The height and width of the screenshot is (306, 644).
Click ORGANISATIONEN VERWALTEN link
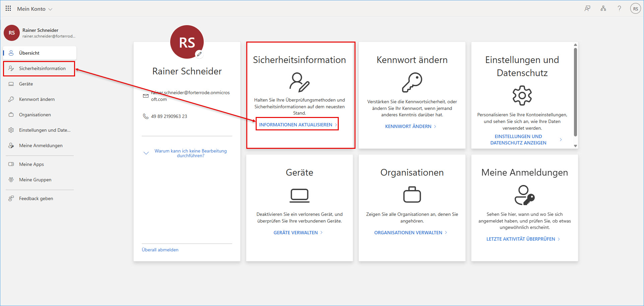pyautogui.click(x=408, y=233)
